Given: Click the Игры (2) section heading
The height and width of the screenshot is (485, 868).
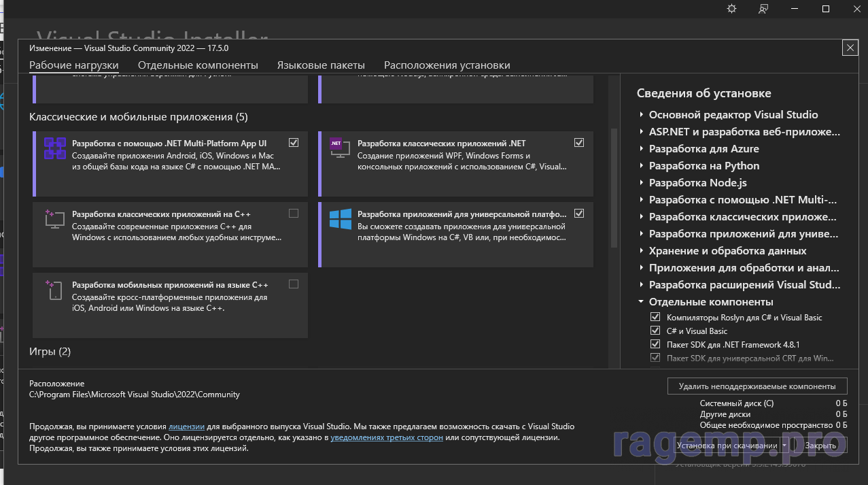Looking at the screenshot, I should point(50,352).
